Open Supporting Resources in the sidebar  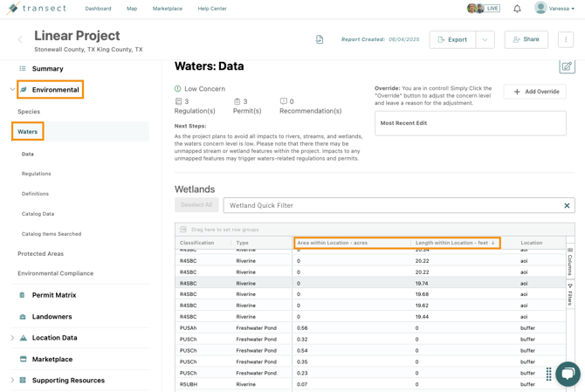click(68, 381)
